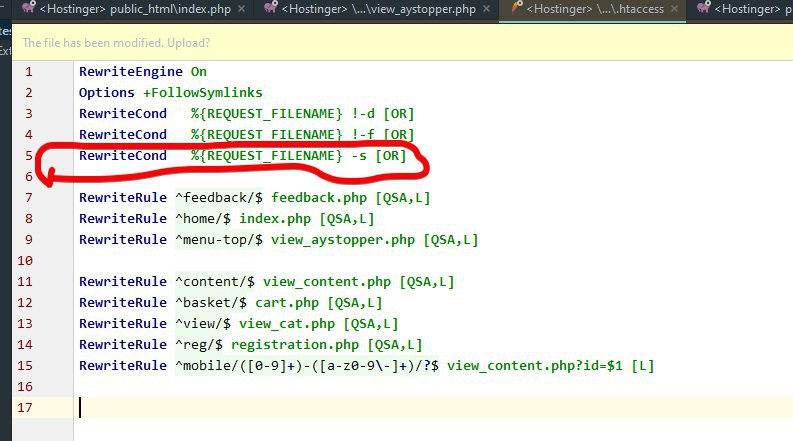Click line number 1 in the gutter
This screenshot has height=441, width=793.
pyautogui.click(x=29, y=72)
